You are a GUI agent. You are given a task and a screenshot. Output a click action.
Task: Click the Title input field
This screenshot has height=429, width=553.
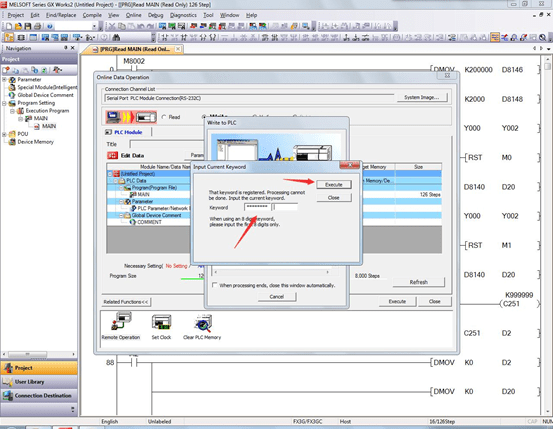[x=167, y=144]
